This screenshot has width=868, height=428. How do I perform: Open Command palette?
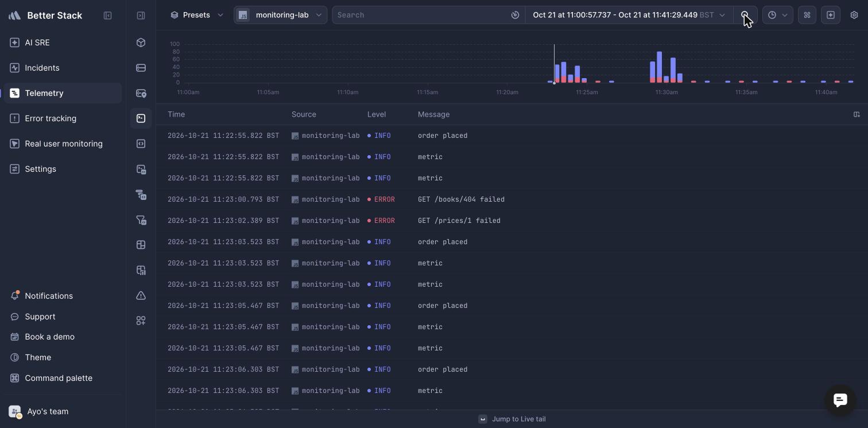[63, 378]
